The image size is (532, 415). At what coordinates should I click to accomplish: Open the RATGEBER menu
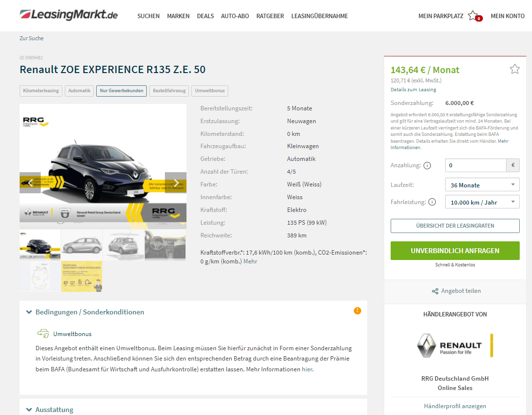pos(270,16)
